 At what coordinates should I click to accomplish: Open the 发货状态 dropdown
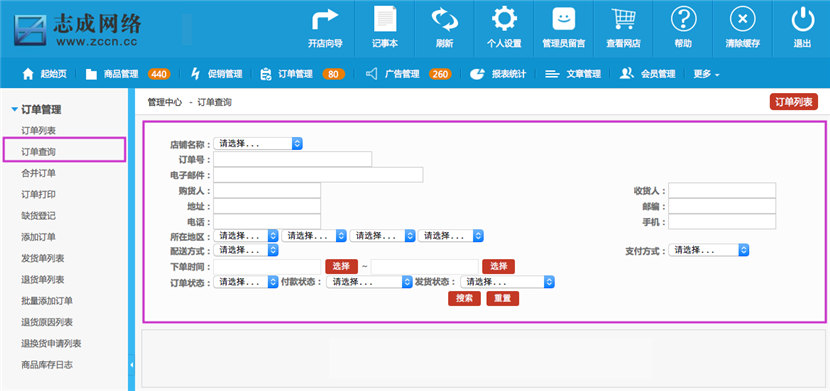(x=508, y=282)
